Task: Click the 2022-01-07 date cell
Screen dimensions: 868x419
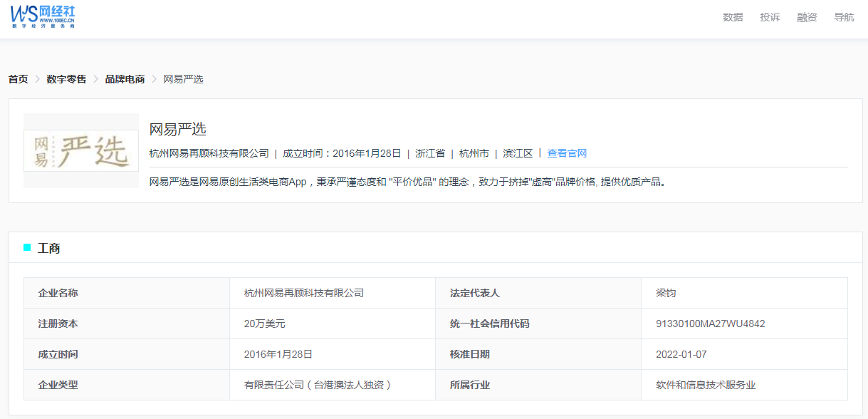Action: [x=744, y=354]
